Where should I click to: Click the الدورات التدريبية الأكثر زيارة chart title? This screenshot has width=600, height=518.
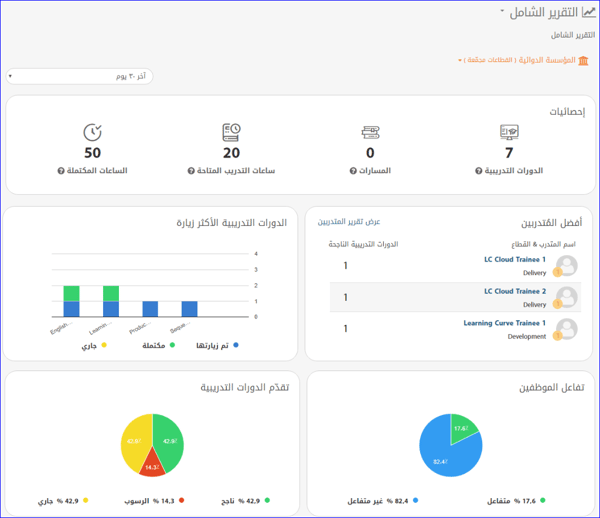pos(232,223)
